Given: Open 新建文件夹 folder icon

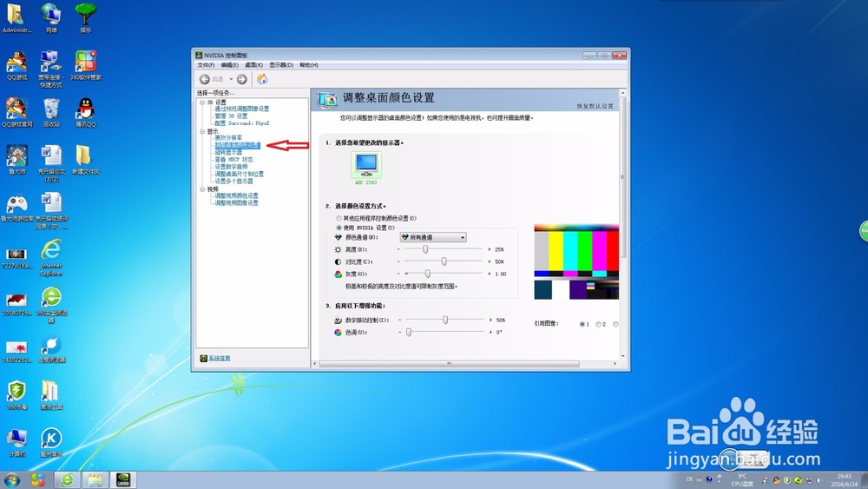Looking at the screenshot, I should [x=85, y=160].
